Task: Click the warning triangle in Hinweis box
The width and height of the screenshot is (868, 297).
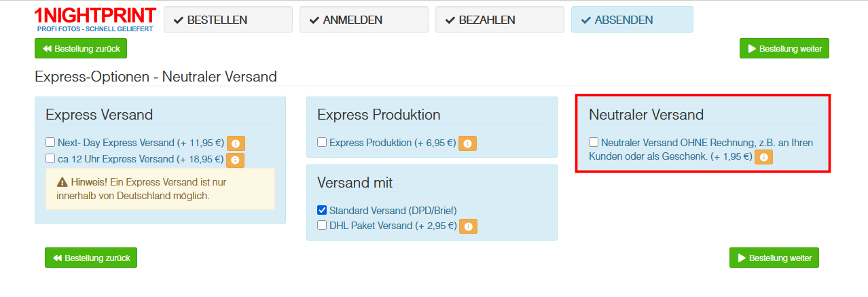Action: click(x=62, y=182)
